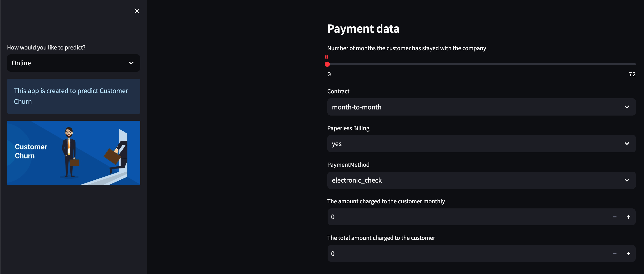Click the chevron arrow in Contract field
The image size is (644, 274).
(627, 107)
